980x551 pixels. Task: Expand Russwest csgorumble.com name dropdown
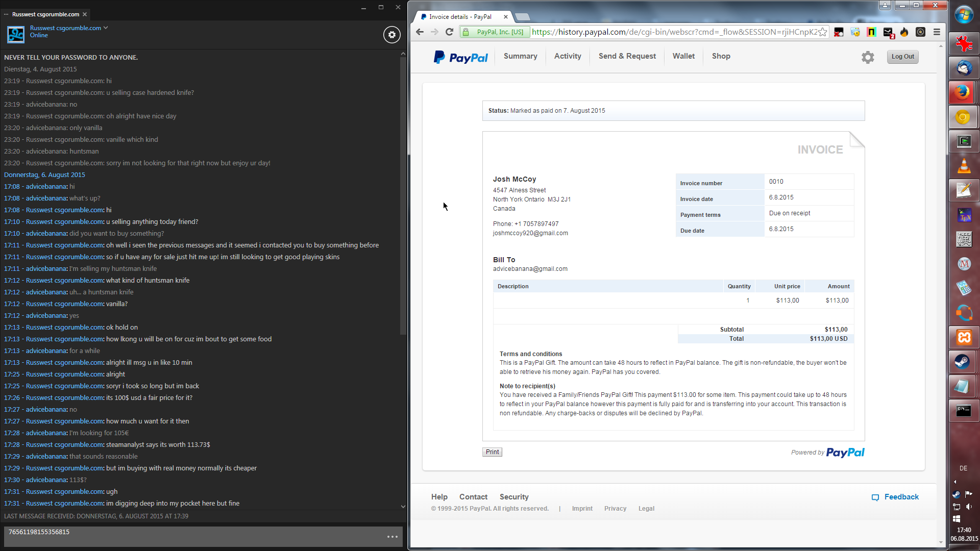click(x=106, y=28)
